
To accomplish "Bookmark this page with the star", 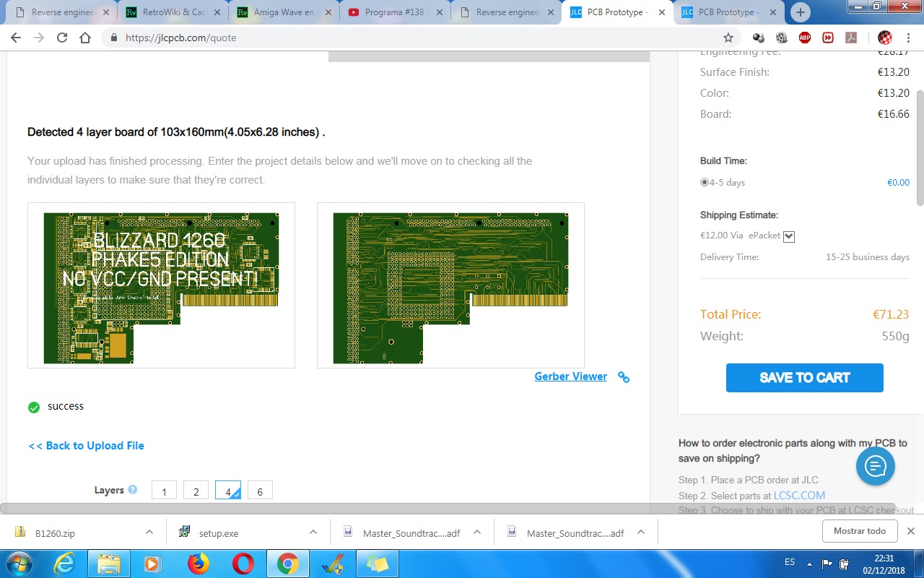I will click(728, 38).
